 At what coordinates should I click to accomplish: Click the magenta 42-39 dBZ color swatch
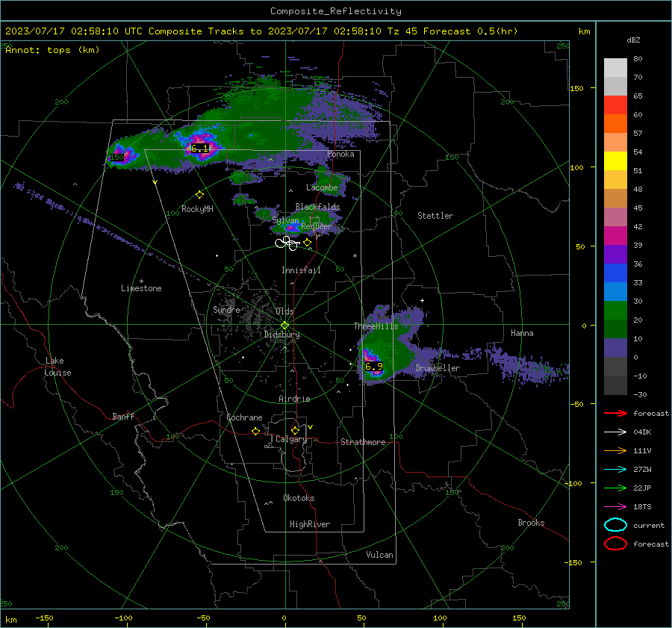click(x=615, y=236)
